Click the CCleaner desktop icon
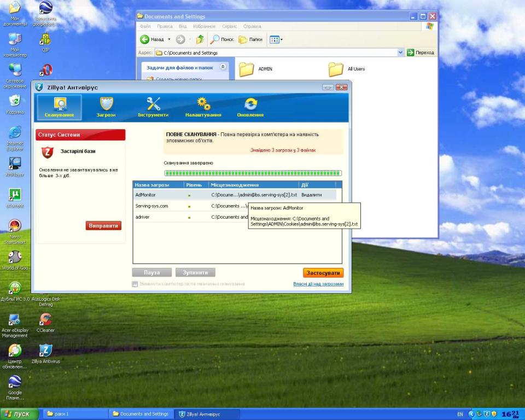The image size is (525, 420). point(46,320)
